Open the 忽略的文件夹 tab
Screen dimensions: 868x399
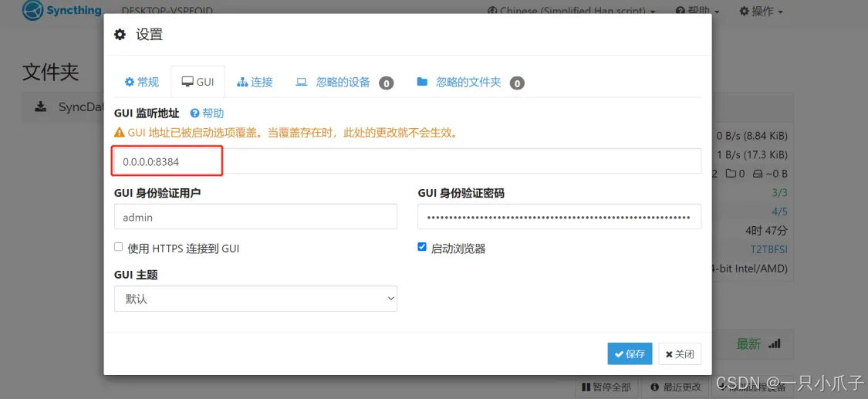click(470, 83)
